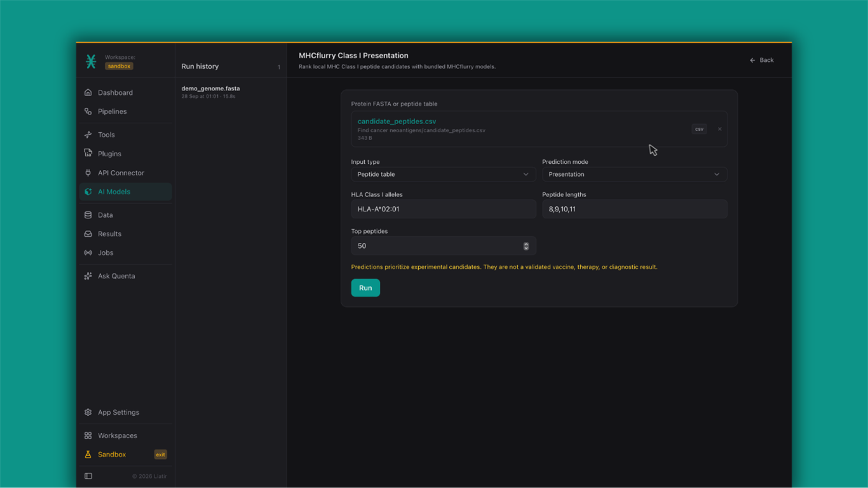This screenshot has height=488, width=868.
Task: Collapse sidebar using panel toggle icon
Action: pyautogui.click(x=88, y=476)
